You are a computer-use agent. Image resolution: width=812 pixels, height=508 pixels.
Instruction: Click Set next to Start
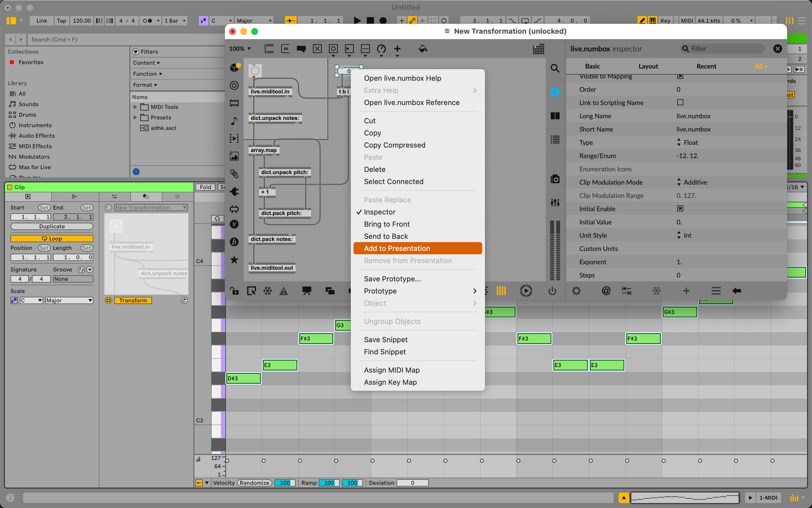click(44, 208)
